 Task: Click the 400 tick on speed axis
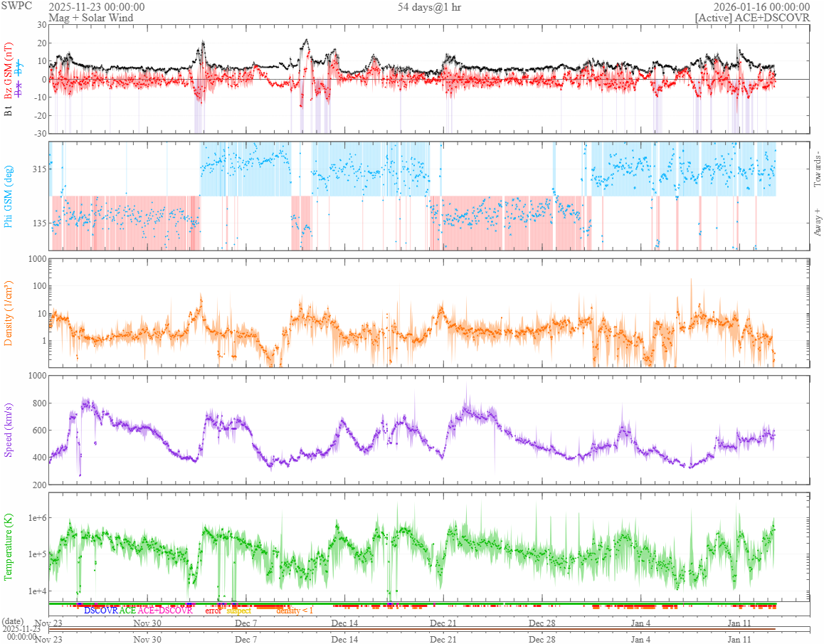39,458
